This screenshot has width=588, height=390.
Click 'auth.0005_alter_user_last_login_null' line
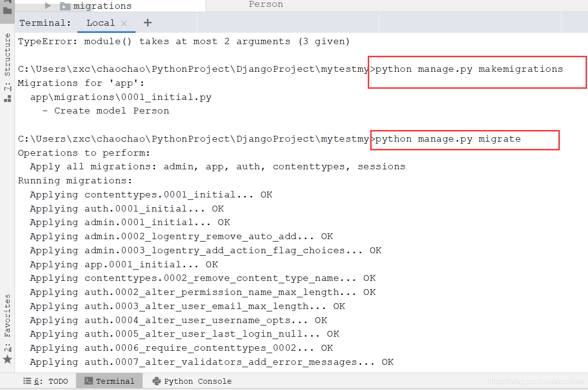click(184, 334)
